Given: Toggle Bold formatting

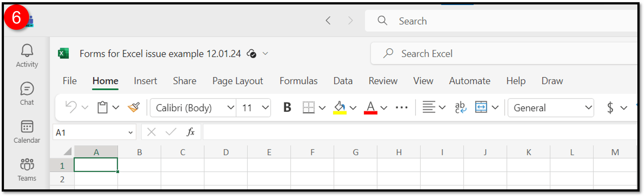Looking at the screenshot, I should click(x=287, y=108).
